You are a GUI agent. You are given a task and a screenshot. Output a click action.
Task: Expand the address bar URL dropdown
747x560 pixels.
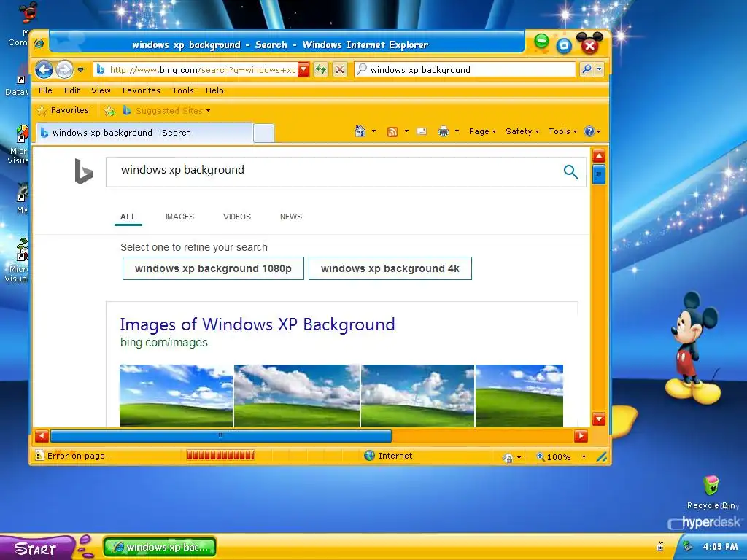pos(303,69)
